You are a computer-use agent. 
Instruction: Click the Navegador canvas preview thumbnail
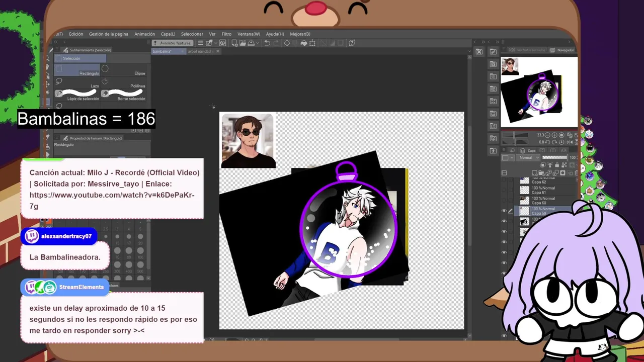(x=539, y=92)
